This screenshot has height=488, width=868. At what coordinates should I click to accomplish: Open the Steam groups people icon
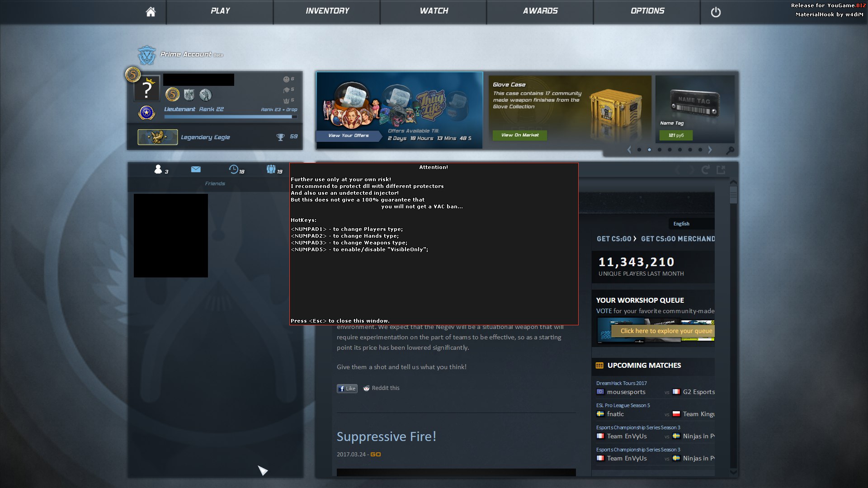(x=271, y=169)
